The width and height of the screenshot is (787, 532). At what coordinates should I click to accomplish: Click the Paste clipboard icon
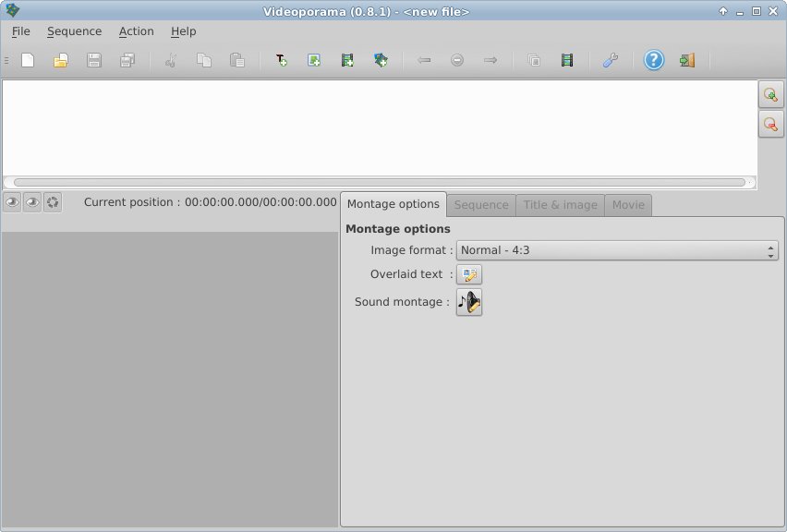[236, 61]
